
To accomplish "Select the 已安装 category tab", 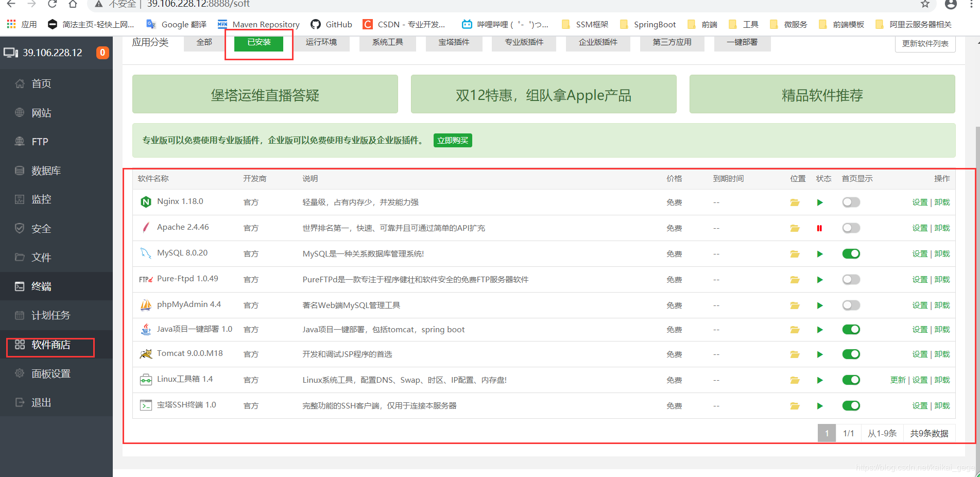I will click(259, 42).
